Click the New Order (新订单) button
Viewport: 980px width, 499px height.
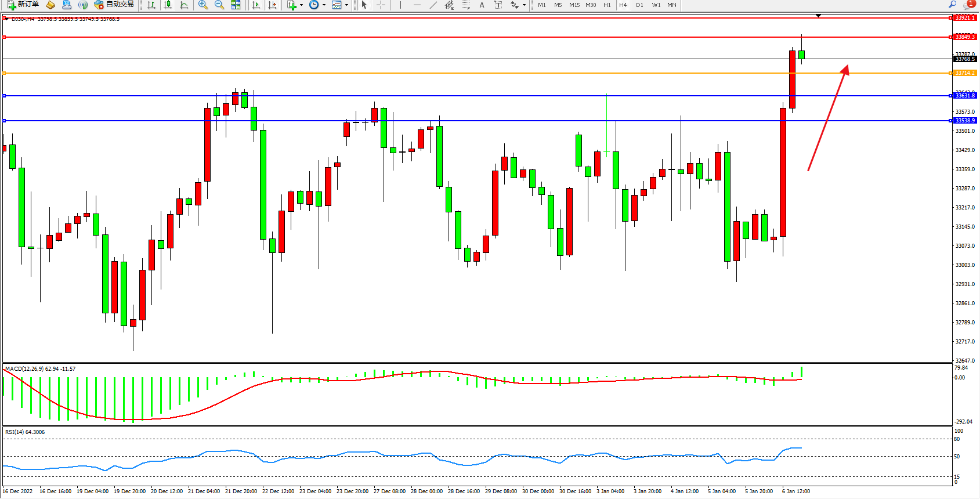coord(23,5)
